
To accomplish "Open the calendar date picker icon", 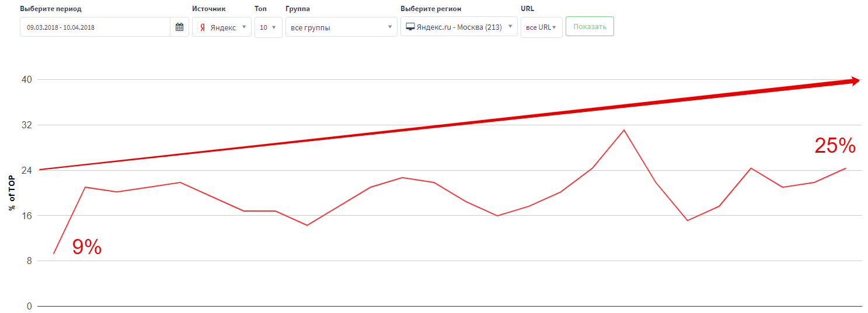I will [179, 27].
